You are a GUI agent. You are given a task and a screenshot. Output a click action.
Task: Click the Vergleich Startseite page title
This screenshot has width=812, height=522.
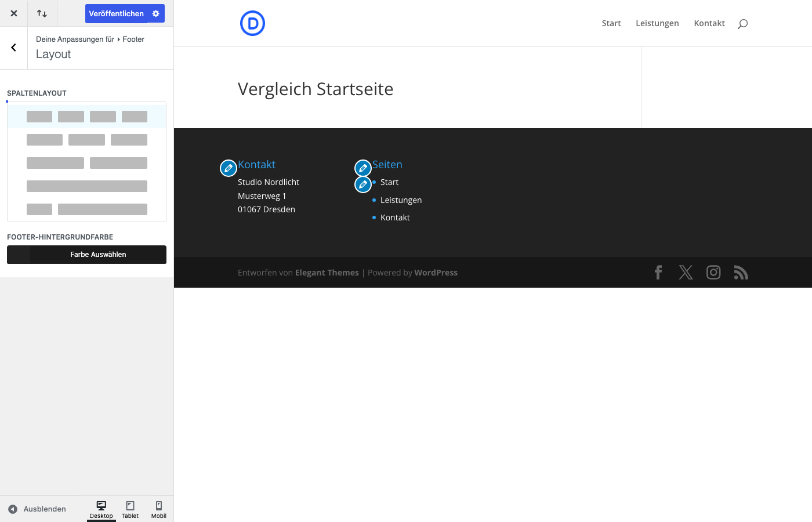[x=316, y=89]
